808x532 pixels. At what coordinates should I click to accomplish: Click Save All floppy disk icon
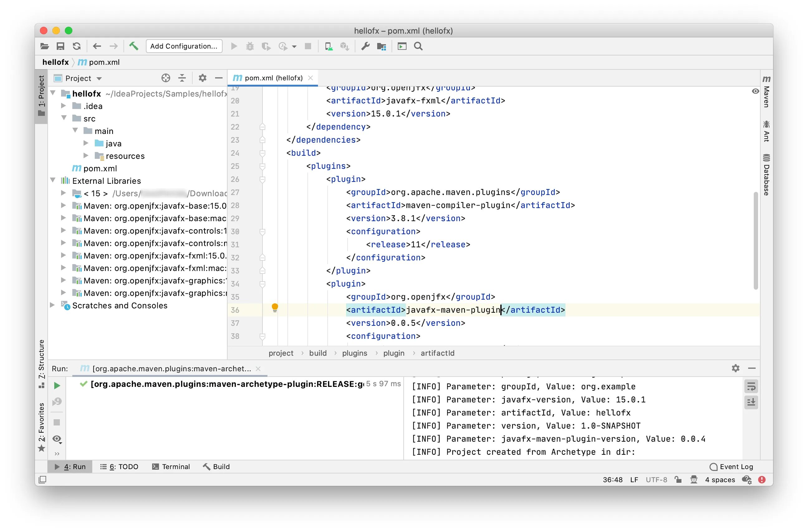pyautogui.click(x=60, y=46)
